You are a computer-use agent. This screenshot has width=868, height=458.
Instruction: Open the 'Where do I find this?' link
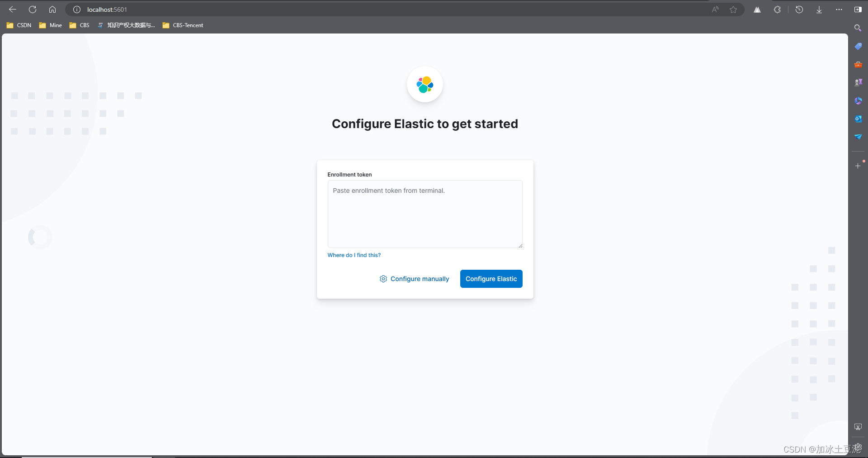(354, 255)
